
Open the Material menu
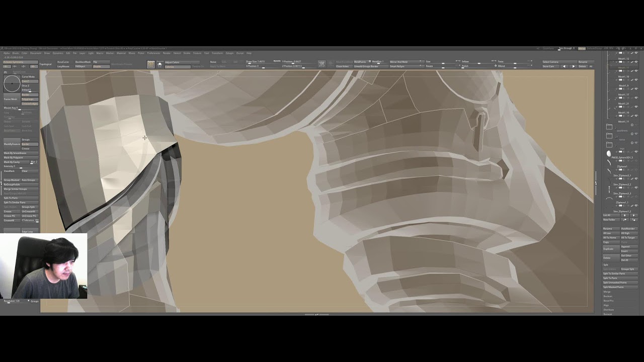(121, 53)
